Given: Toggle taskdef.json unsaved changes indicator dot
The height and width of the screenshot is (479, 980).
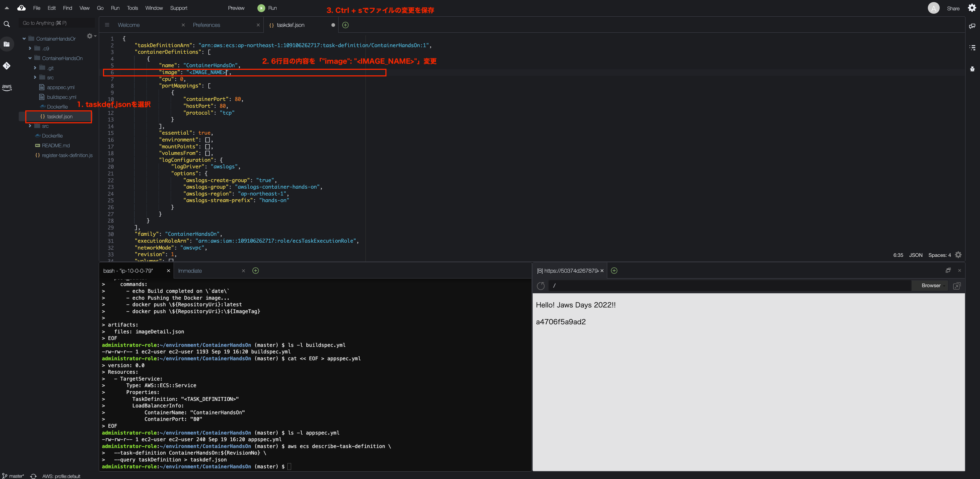Looking at the screenshot, I should 333,25.
